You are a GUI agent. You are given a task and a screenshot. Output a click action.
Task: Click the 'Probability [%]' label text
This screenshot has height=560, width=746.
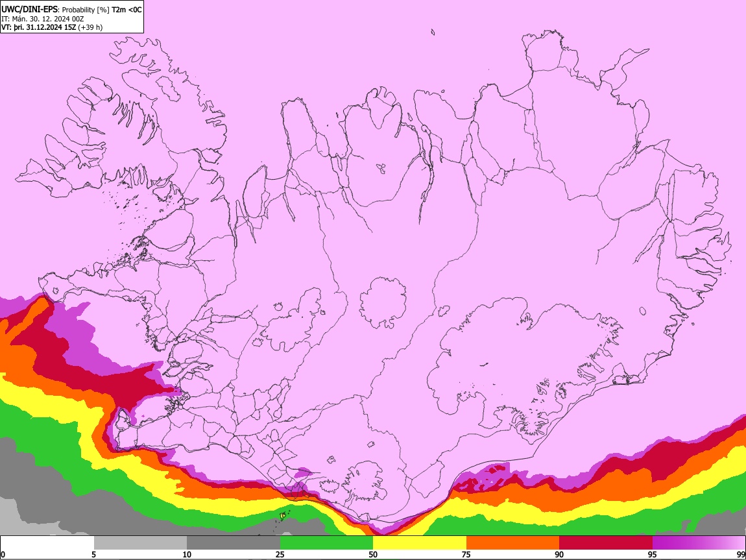coord(86,10)
